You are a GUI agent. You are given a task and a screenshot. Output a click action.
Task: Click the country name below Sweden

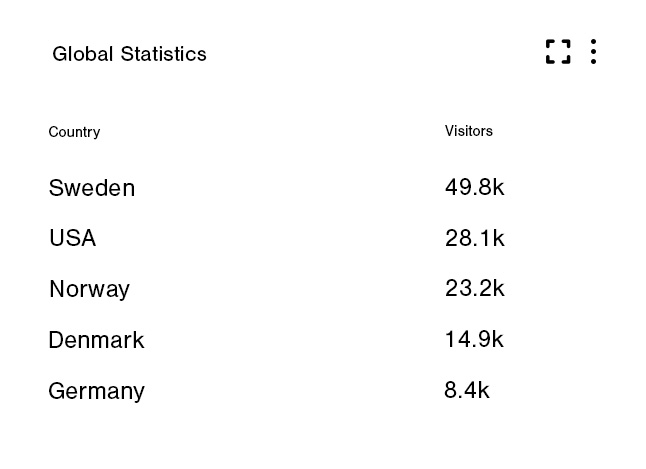[x=72, y=238]
